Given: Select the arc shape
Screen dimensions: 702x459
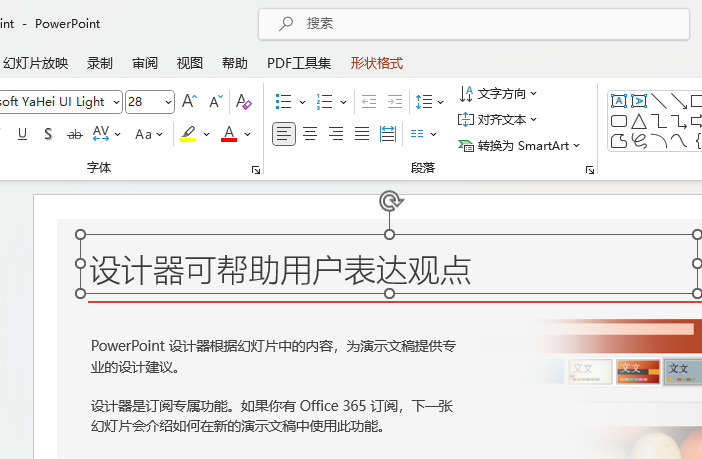Looking at the screenshot, I should pyautogui.click(x=659, y=141).
